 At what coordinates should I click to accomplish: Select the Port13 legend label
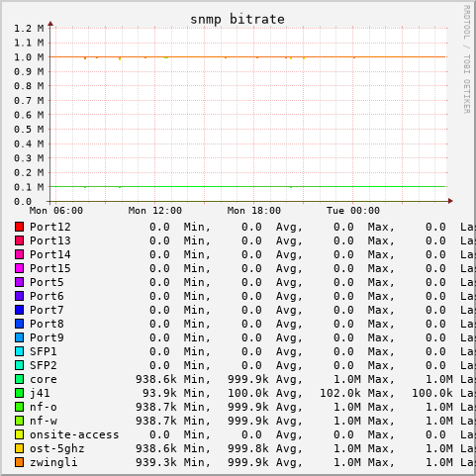(50, 240)
